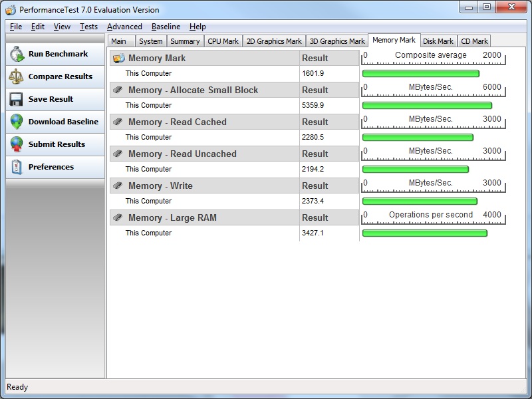This screenshot has width=532, height=399.
Task: Click the Allocate Small Block memory chip icon
Action: (118, 90)
